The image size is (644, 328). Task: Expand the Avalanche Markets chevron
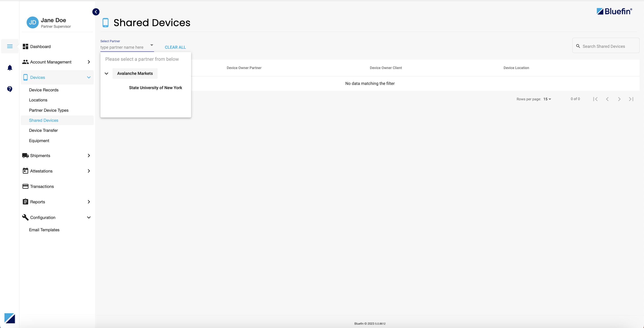[x=106, y=74]
